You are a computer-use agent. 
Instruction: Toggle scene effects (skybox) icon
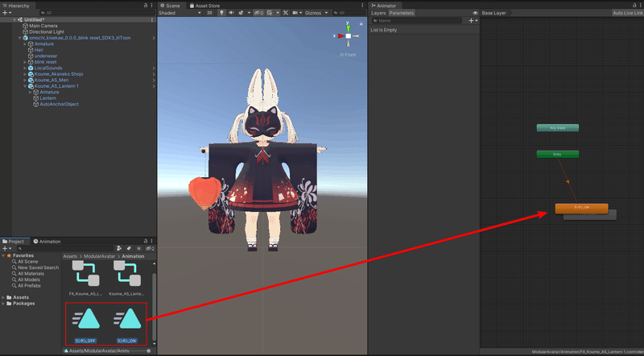[x=241, y=13]
